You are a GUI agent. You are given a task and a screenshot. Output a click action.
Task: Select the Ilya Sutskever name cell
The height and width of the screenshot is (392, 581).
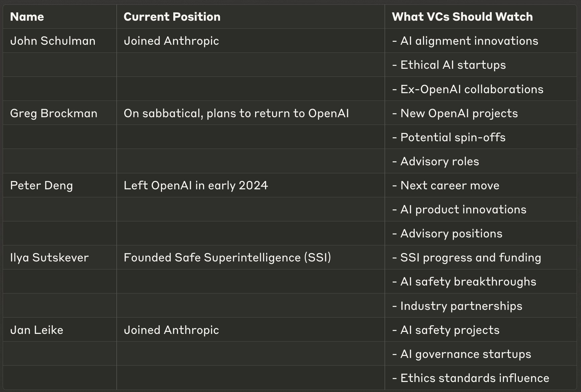(x=60, y=257)
